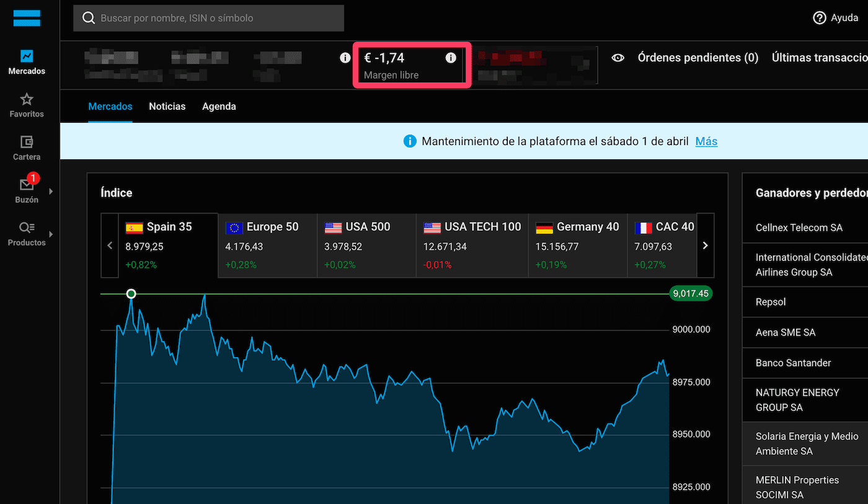The height and width of the screenshot is (504, 868).
Task: Open MERLIN Properties SOCIMI SA row
Action: [x=805, y=485]
